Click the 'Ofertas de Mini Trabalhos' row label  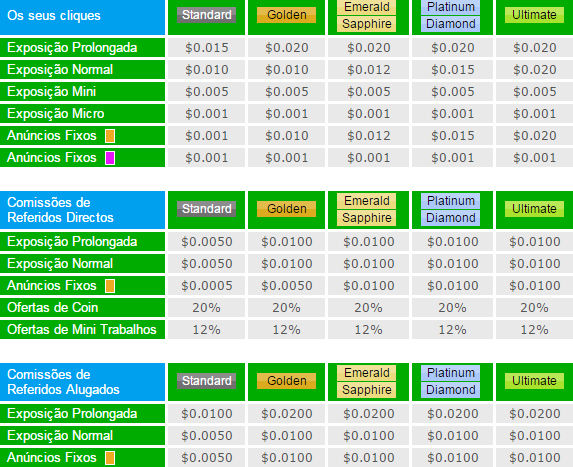(82, 330)
